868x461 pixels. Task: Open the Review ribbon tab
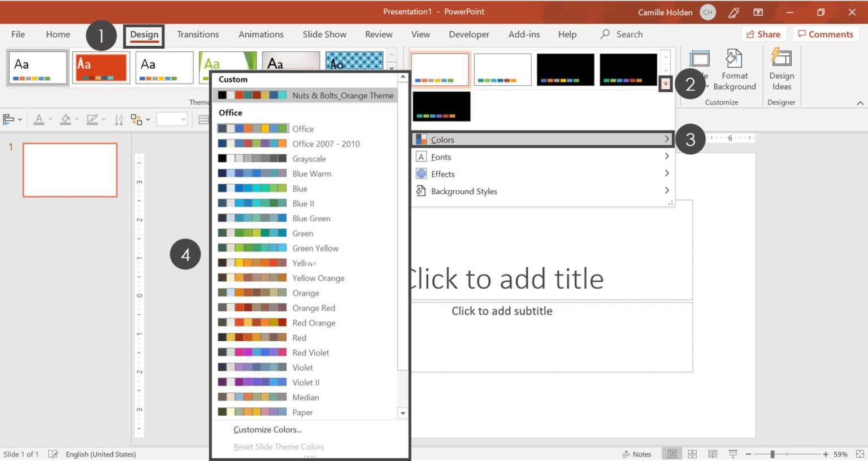pos(379,34)
